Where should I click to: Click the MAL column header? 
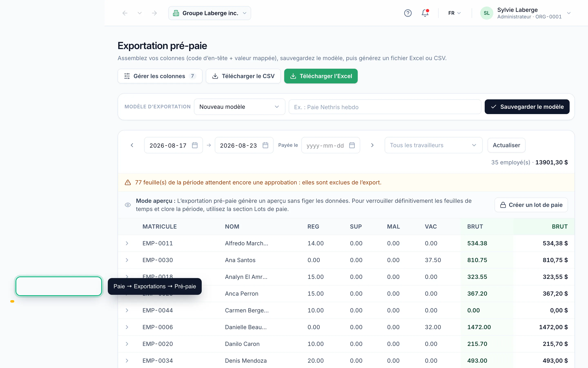point(393,227)
